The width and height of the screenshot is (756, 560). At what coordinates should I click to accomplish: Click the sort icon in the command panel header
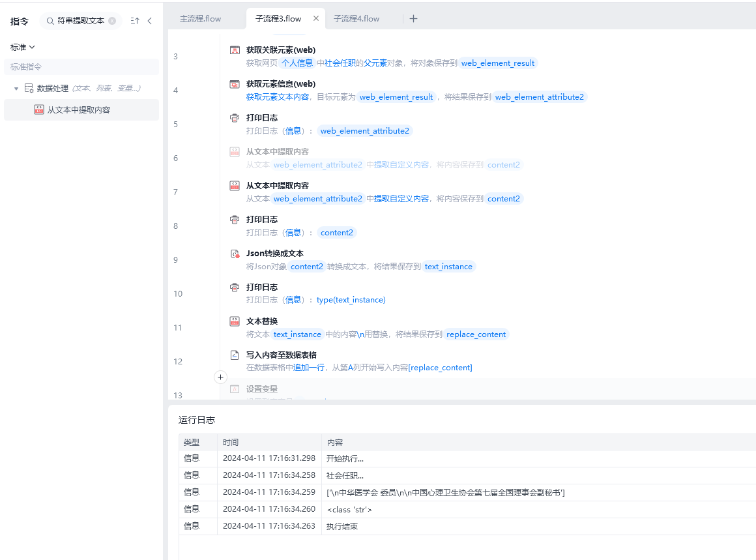(x=135, y=21)
